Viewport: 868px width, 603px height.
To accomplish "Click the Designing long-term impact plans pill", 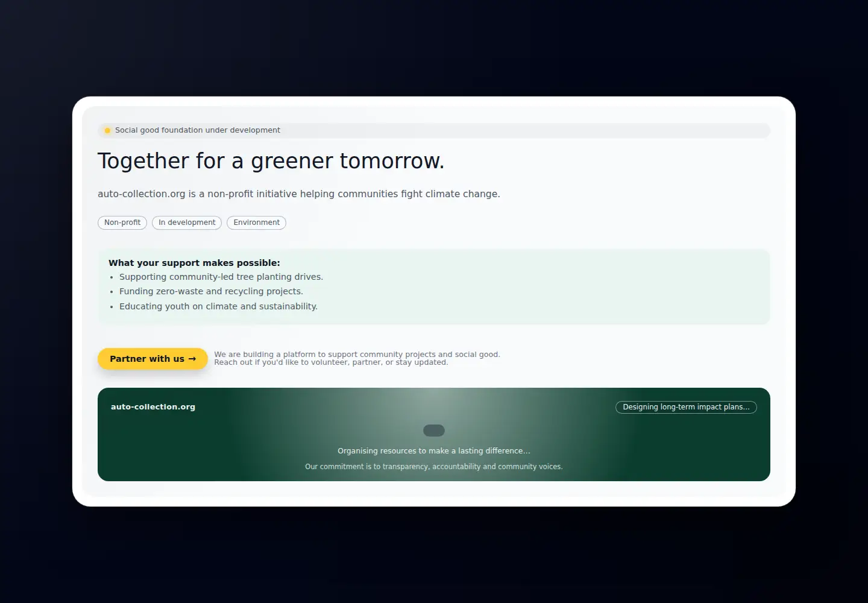I will click(x=686, y=407).
